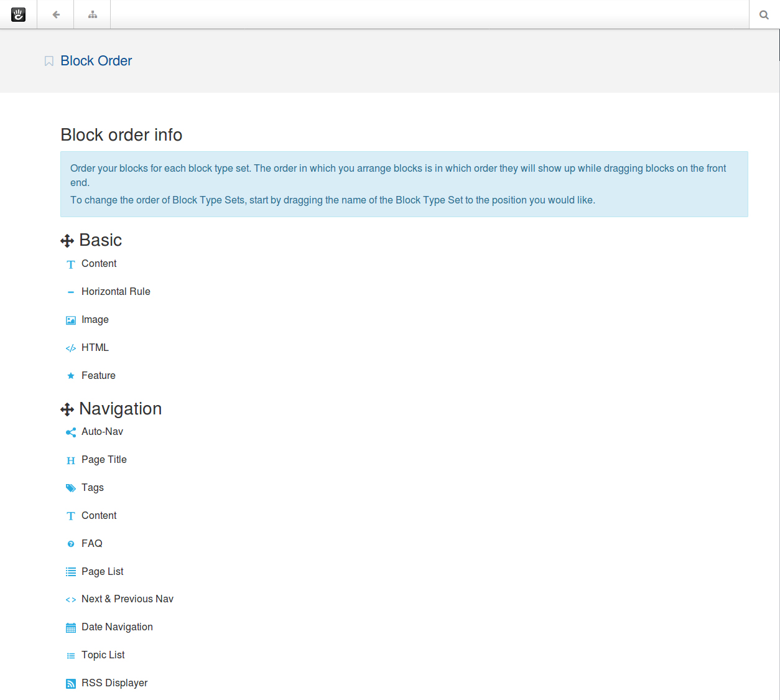Select the Content block's T icon under Basic
The width and height of the screenshot is (780, 700).
coord(70,264)
